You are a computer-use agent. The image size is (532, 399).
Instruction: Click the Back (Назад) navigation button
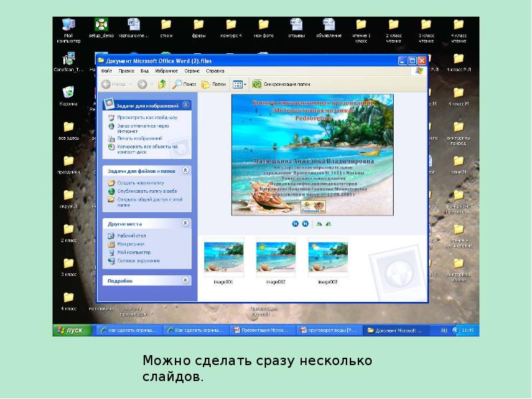113,84
